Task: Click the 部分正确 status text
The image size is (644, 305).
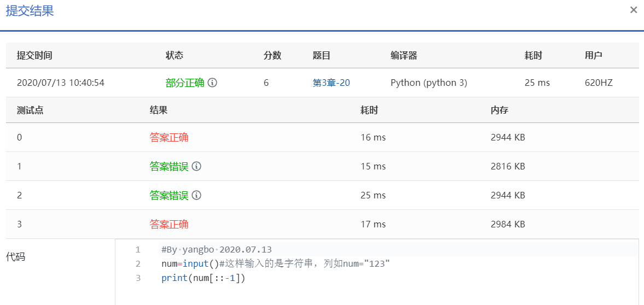Action: tap(185, 83)
